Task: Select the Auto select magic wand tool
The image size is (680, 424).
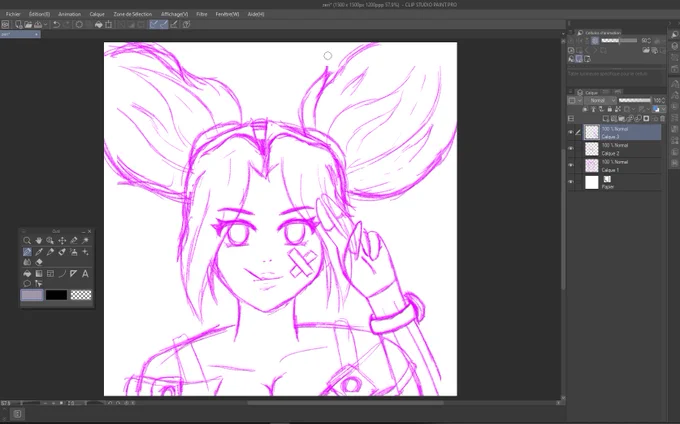Action: (85, 241)
